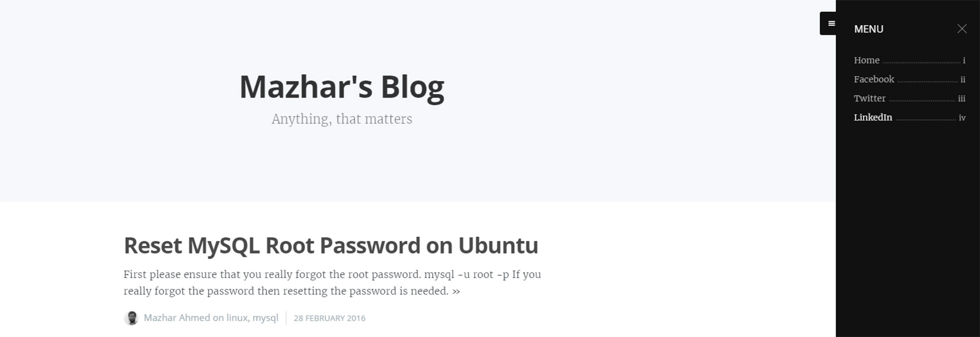
Task: Select the mysql tag link
Action: pyautogui.click(x=265, y=318)
